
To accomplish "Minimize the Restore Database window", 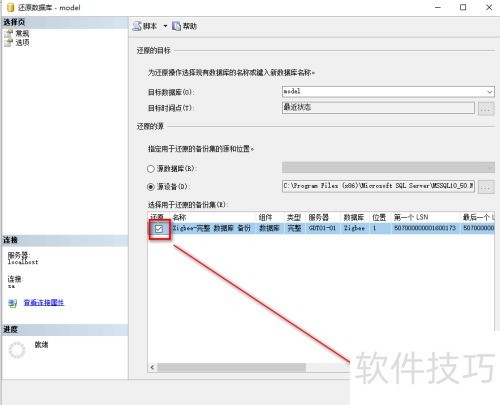I will (438, 7).
